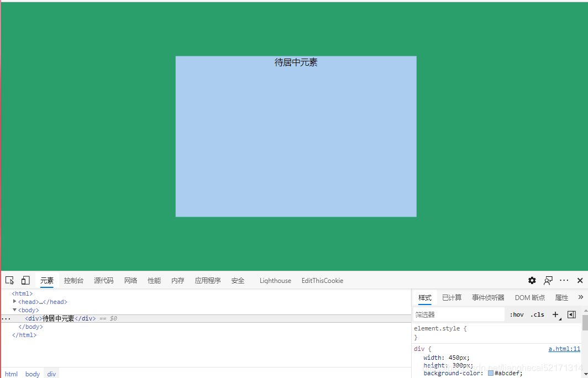Click the show more styles tabs chevron

(580, 297)
